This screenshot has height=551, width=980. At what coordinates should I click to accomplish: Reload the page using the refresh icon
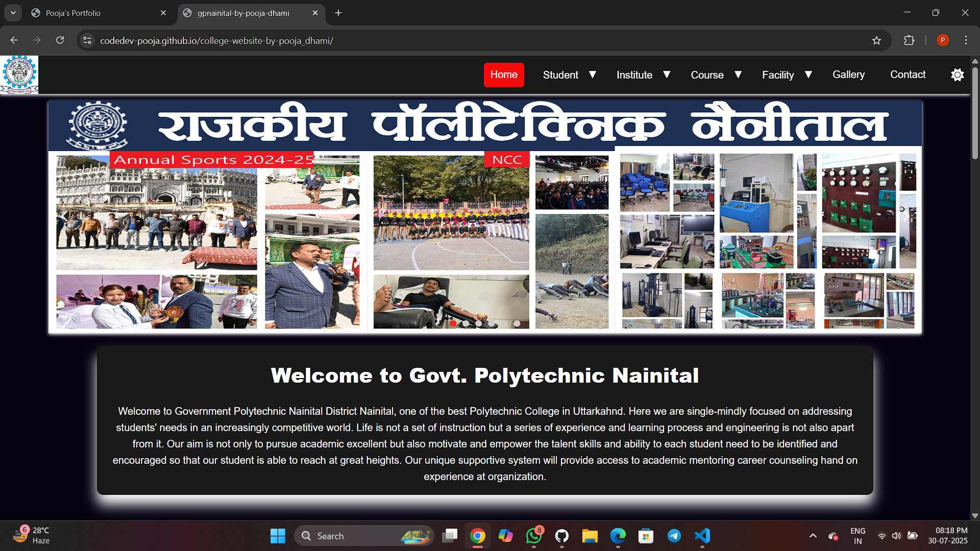click(x=60, y=40)
